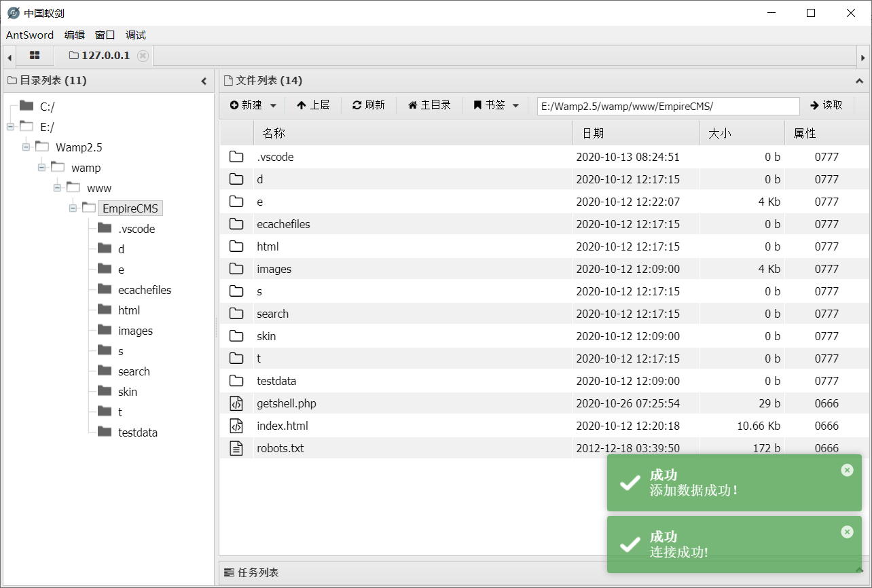
Task: Close the 127.0.0.1 tab
Action: point(143,56)
